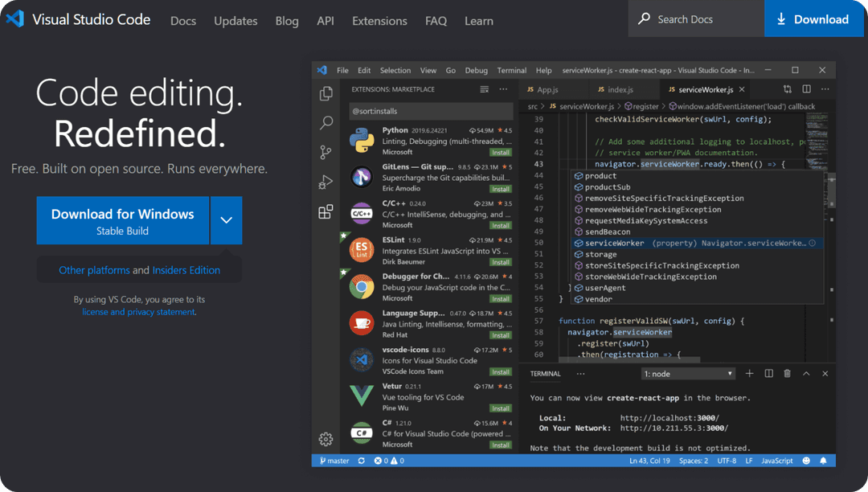The image size is (868, 492).
Task: Open the terminal selector '1: node' dropdown
Action: tap(689, 374)
